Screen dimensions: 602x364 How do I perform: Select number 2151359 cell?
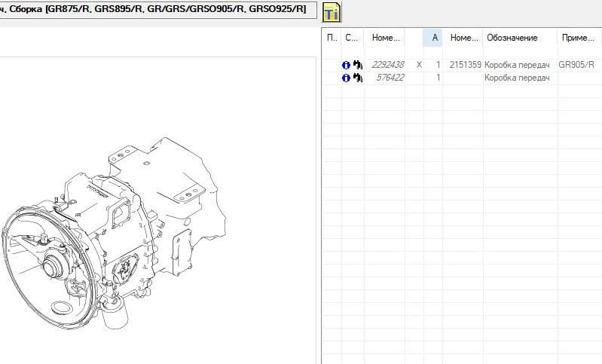click(x=466, y=65)
